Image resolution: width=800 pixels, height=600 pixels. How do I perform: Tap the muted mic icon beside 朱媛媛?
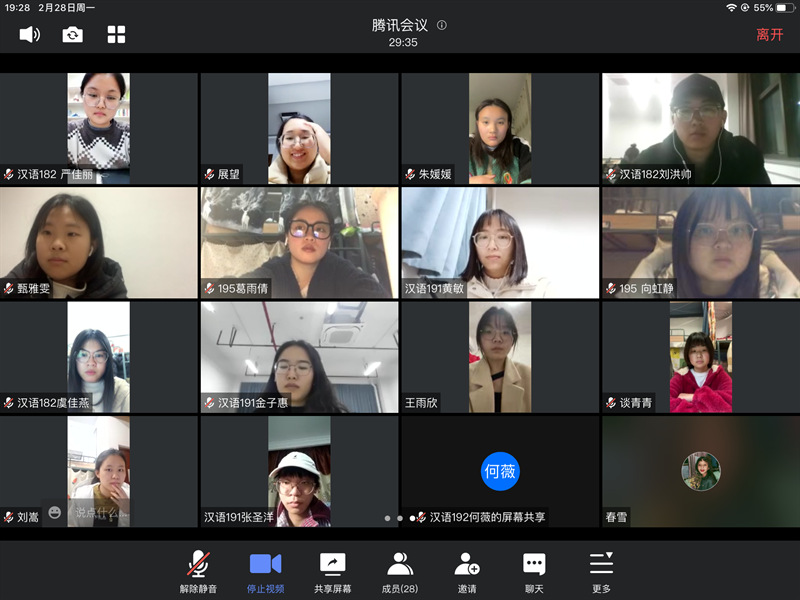[410, 174]
